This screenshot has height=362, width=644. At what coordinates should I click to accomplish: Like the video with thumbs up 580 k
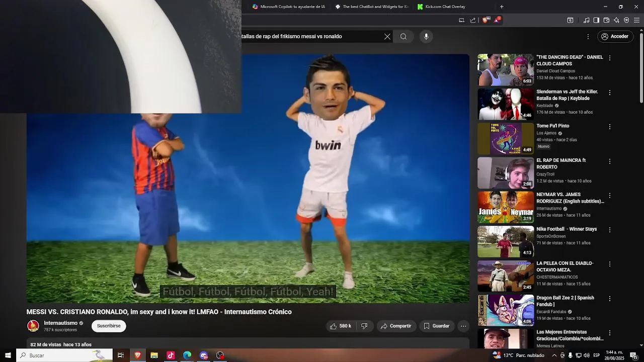point(341,326)
